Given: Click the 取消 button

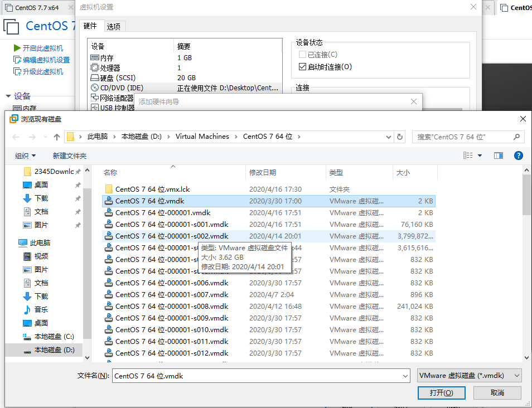Looking at the screenshot, I should coord(497,393).
